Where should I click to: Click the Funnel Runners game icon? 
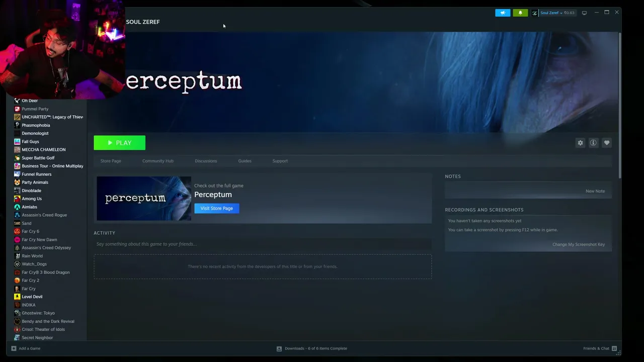coord(17,174)
